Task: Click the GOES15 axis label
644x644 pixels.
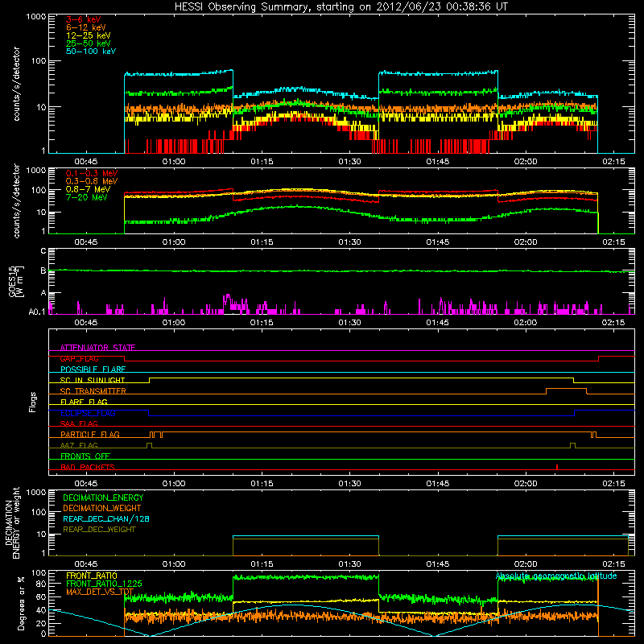Action: pos(16,281)
